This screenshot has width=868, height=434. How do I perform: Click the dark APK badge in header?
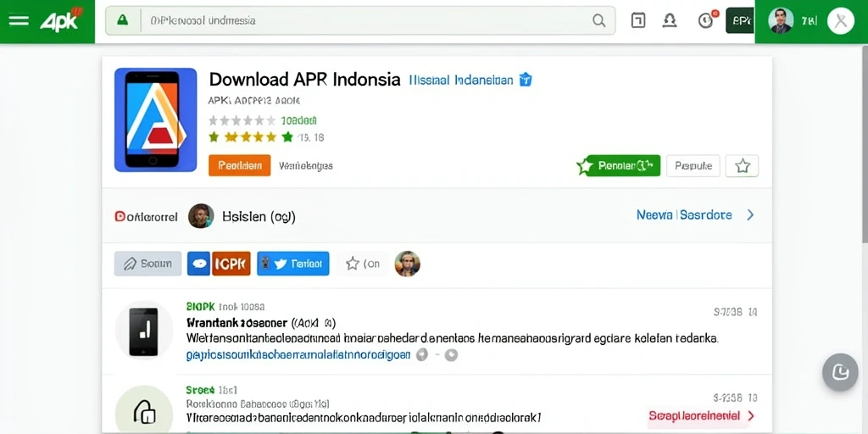click(x=740, y=21)
